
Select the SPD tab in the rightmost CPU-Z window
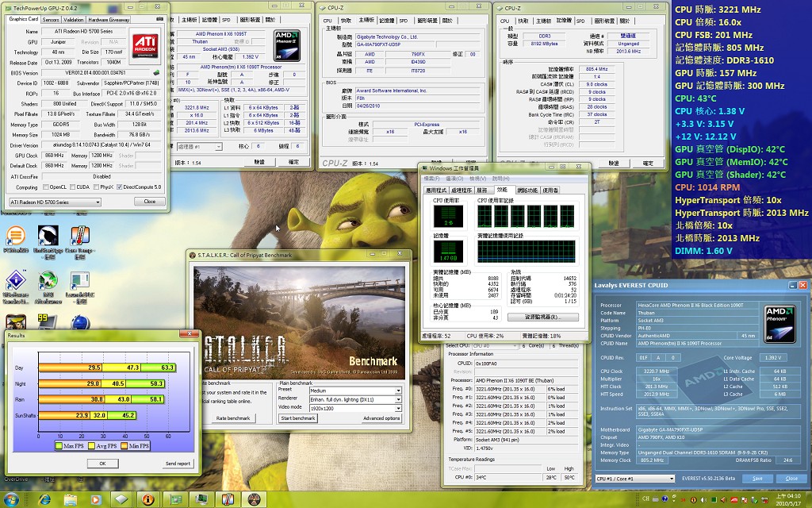pyautogui.click(x=580, y=21)
